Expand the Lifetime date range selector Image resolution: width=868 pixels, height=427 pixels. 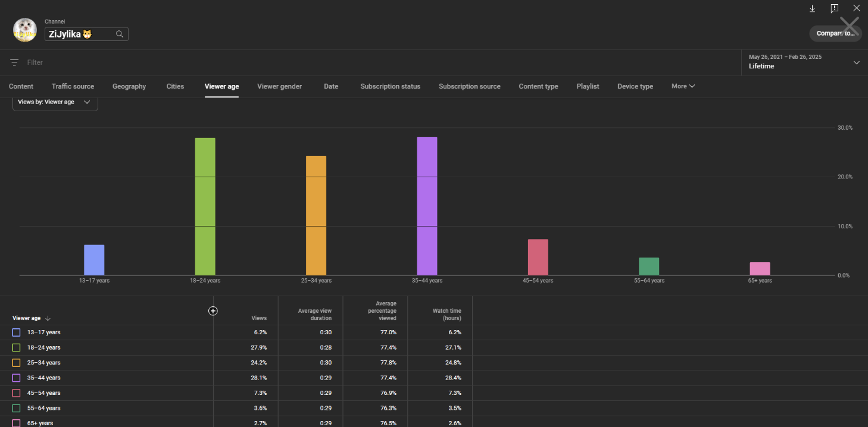point(856,62)
